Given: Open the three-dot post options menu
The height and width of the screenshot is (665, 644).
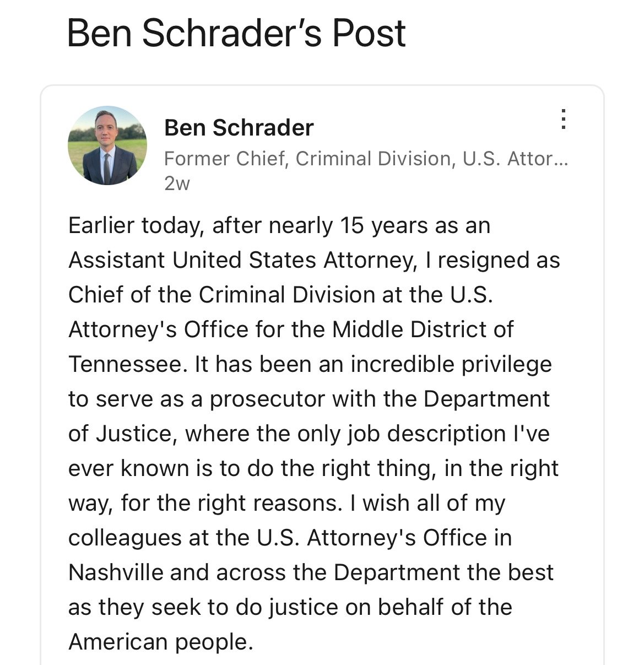Looking at the screenshot, I should (563, 119).
